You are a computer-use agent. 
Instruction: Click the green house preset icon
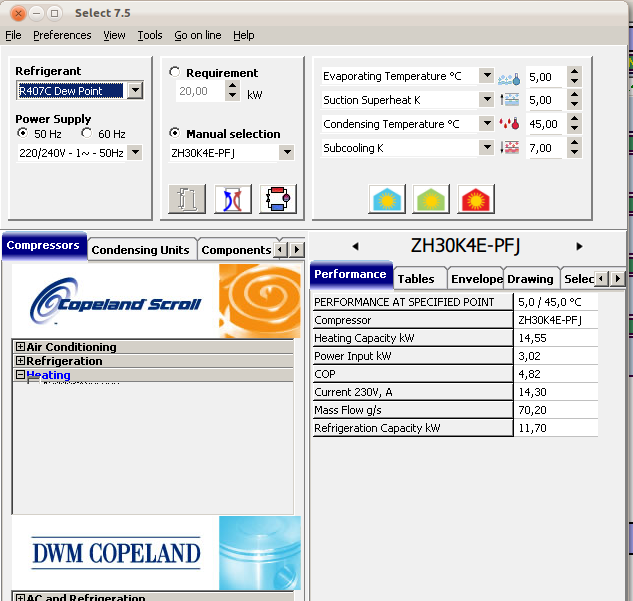tap(432, 199)
